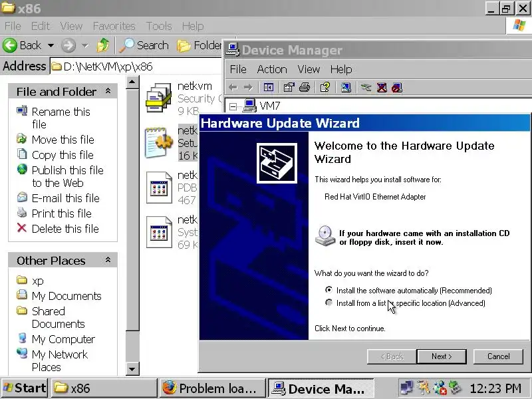This screenshot has height=399, width=532.
Task: Click the Help question-mark icon in Device Manager
Action: pyautogui.click(x=325, y=88)
